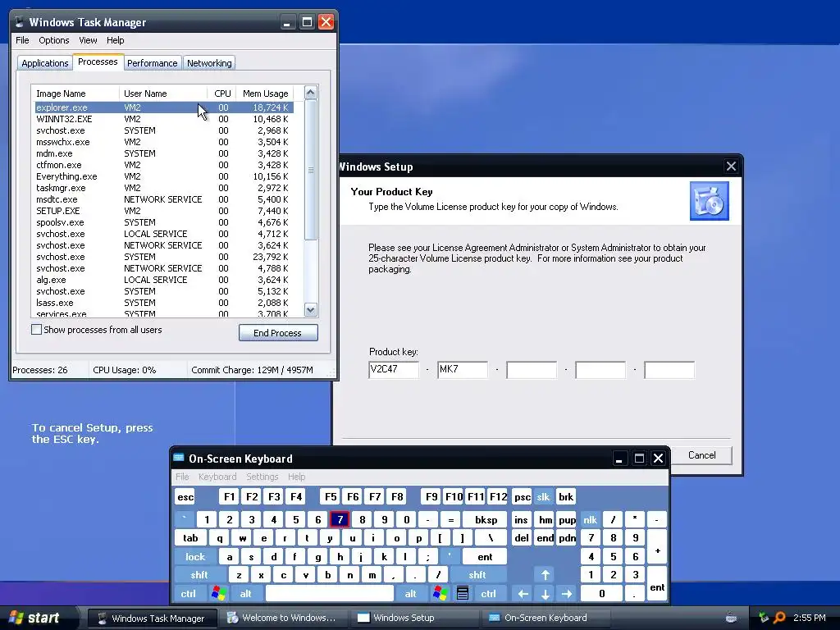Switch to the Performance tab
The height and width of the screenshot is (630, 840).
pos(152,62)
